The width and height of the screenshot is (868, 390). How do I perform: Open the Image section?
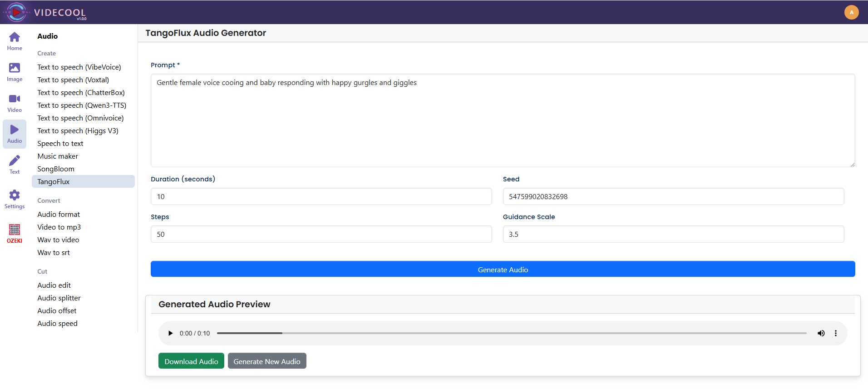[x=15, y=72]
